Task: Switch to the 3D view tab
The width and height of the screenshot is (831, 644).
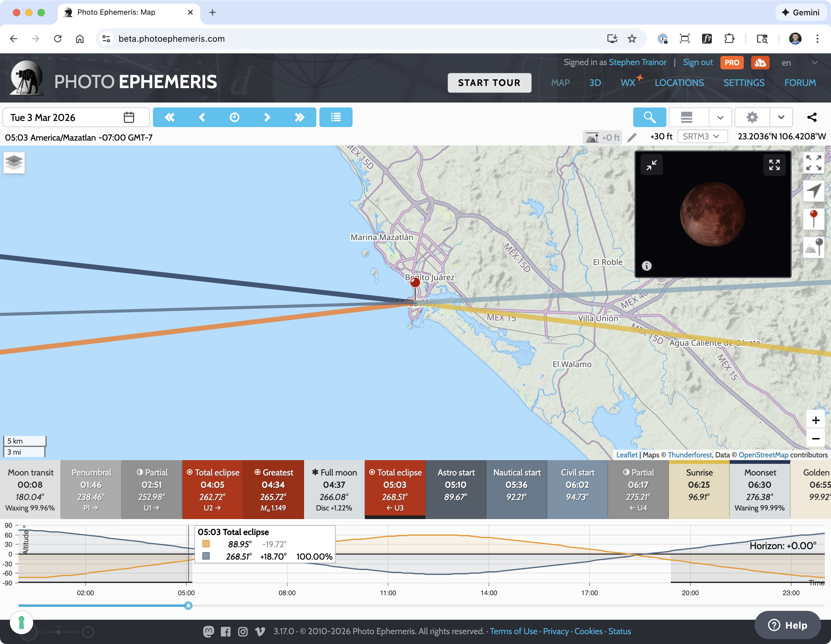Action: click(x=595, y=83)
